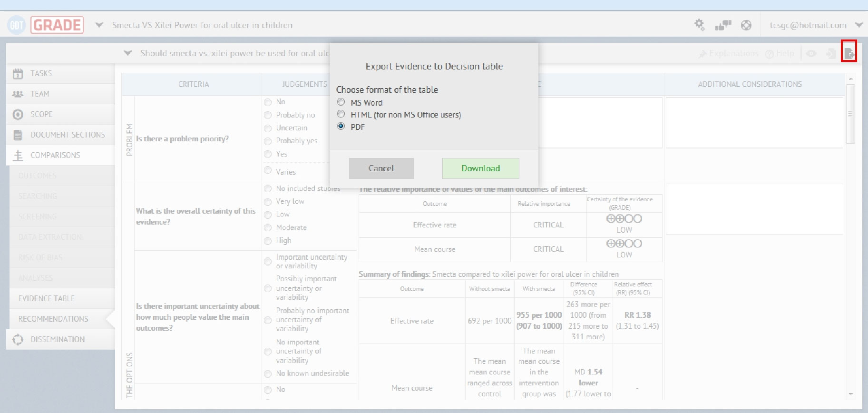The image size is (868, 413).
Task: Go to RECOMMENDATIONS
Action: [62, 319]
